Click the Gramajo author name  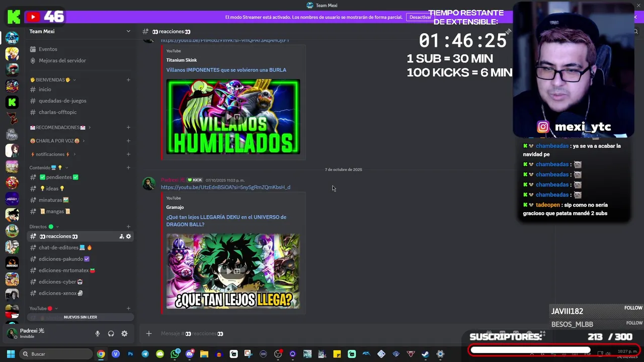click(x=175, y=207)
